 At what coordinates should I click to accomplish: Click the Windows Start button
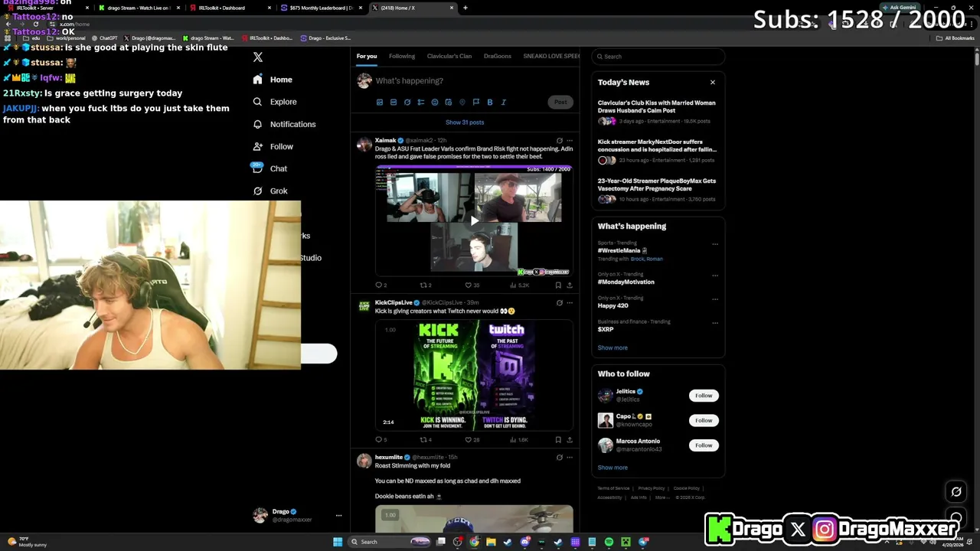click(338, 542)
